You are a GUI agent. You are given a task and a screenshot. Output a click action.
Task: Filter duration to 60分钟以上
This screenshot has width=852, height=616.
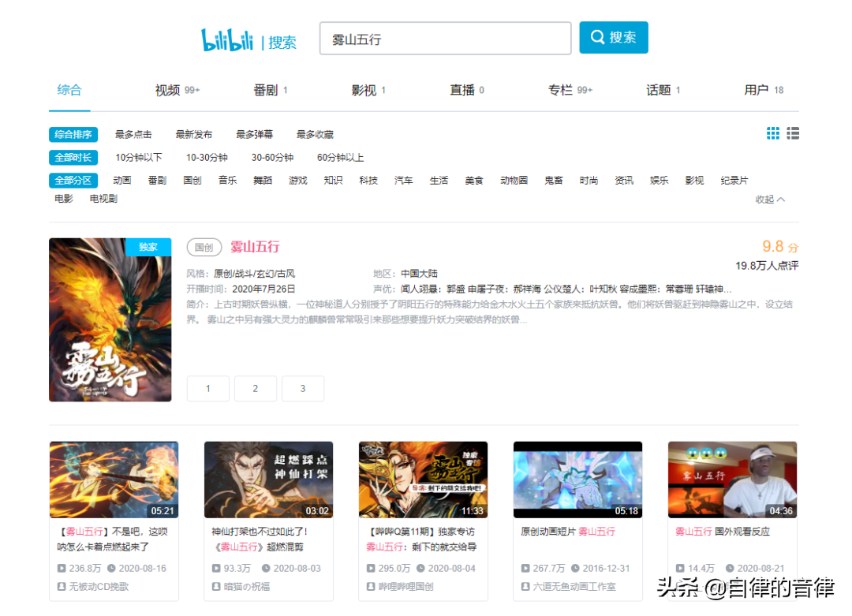pos(341,158)
